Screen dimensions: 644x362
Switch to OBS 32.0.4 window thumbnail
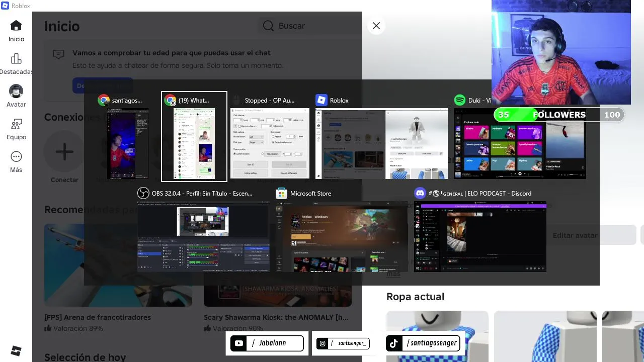tap(203, 236)
